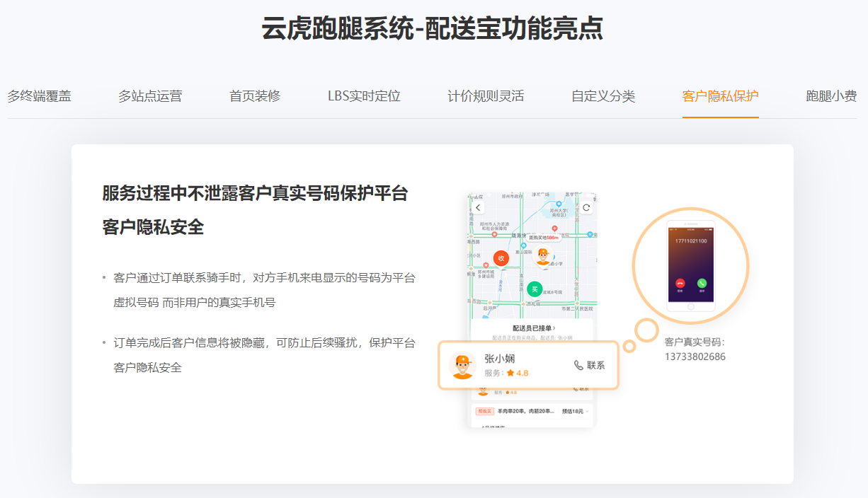Expand the 预估18元 price dropdown
868x498 pixels.
coord(588,411)
